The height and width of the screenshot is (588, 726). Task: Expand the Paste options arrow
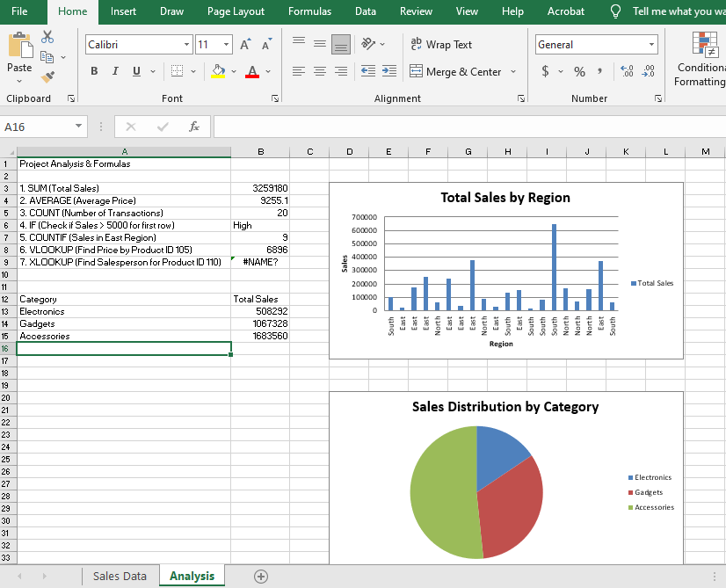(x=19, y=81)
